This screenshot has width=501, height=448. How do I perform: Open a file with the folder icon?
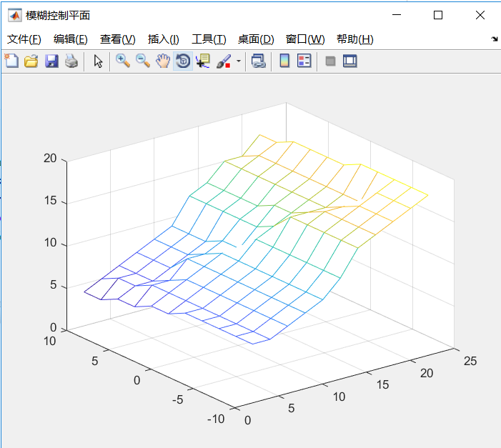pyautogui.click(x=31, y=61)
